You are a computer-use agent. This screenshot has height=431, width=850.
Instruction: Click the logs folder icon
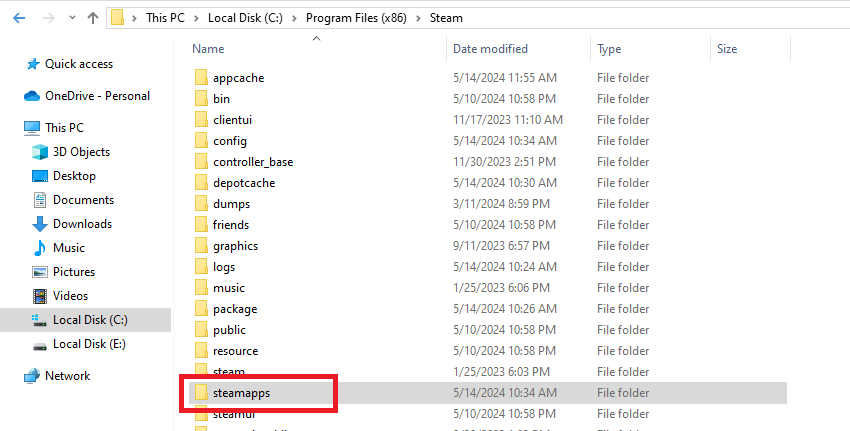coord(201,267)
